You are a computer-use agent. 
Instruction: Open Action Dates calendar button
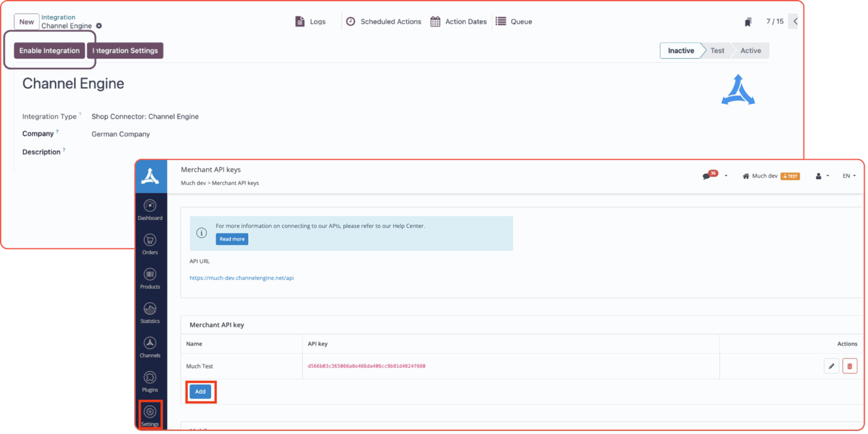pos(458,21)
